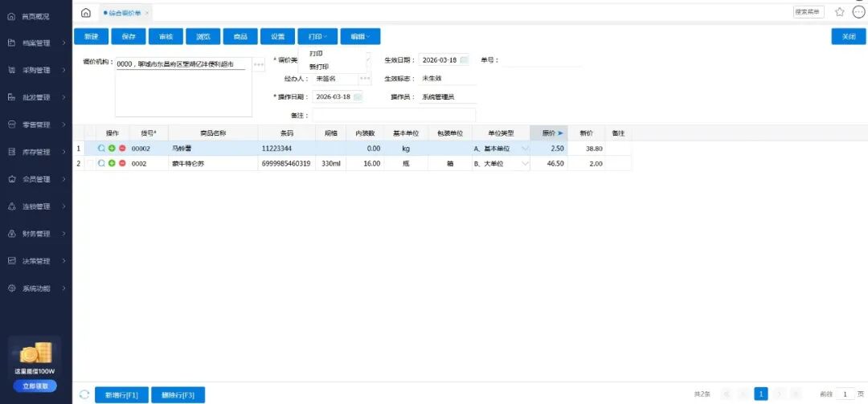Tick the checkbox for row 1

[90, 149]
